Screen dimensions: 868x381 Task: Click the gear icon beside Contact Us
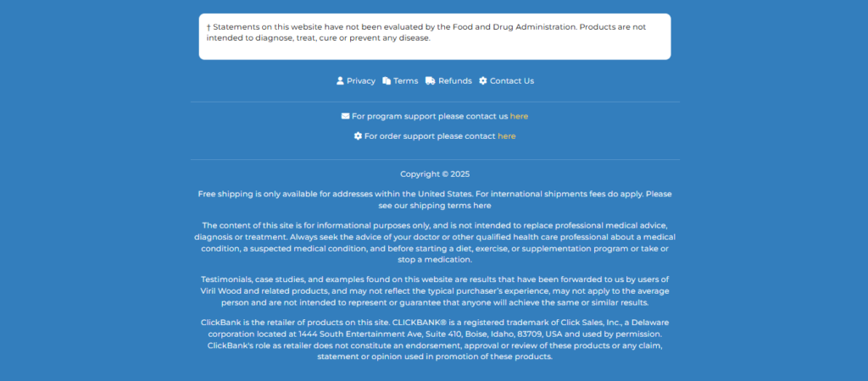482,80
